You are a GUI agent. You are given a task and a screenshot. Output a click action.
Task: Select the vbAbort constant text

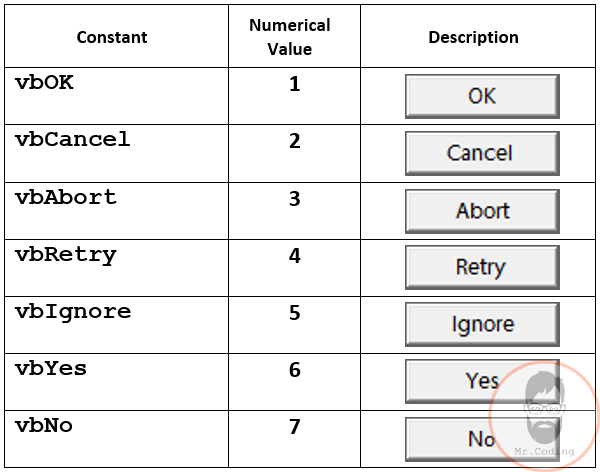point(65,197)
